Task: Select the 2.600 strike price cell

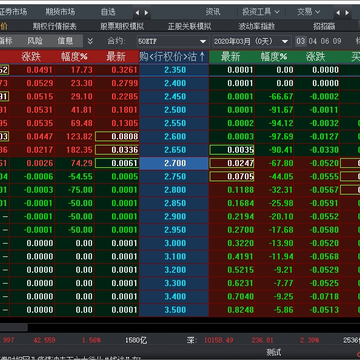Action: point(174,137)
